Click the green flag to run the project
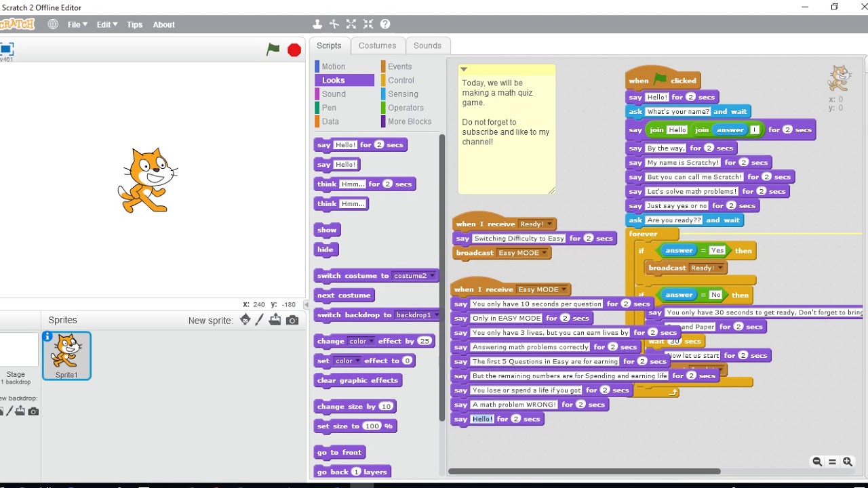868x488 pixels. (x=273, y=49)
